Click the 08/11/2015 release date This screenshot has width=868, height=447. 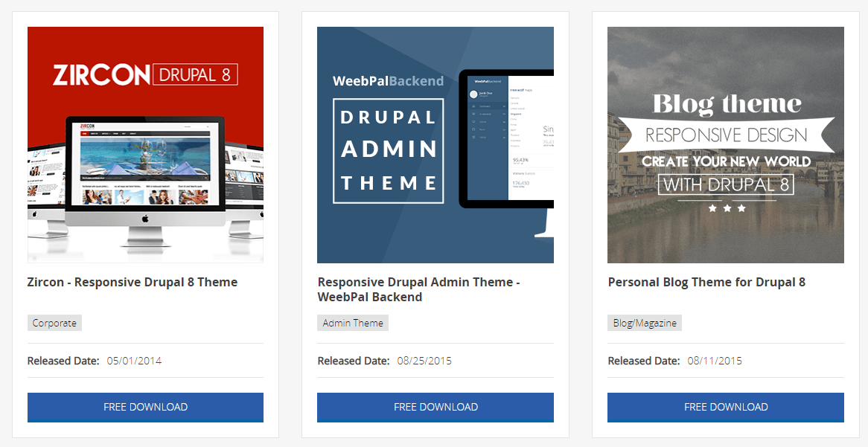pos(715,361)
